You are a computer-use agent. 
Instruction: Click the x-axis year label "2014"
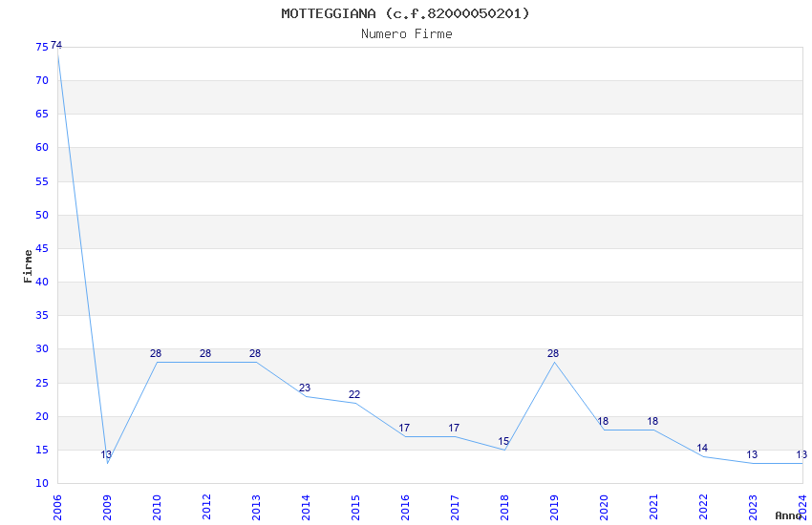pos(306,508)
